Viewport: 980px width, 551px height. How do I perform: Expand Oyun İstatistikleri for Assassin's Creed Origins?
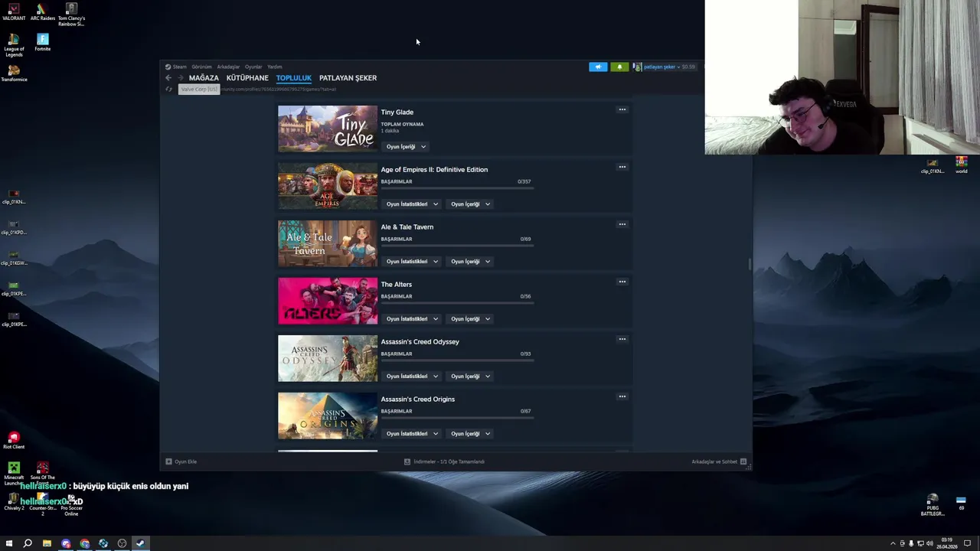(412, 433)
